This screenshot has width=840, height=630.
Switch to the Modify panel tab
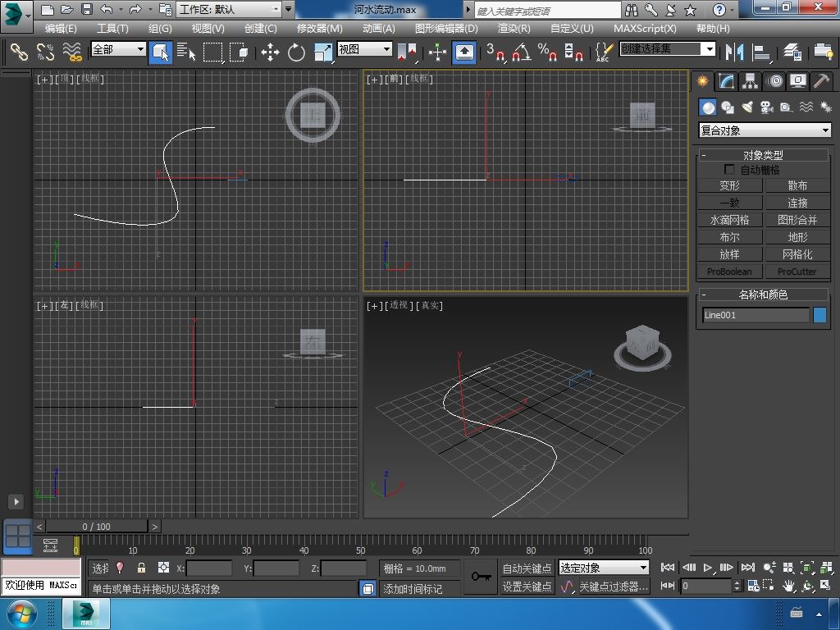pyautogui.click(x=726, y=81)
